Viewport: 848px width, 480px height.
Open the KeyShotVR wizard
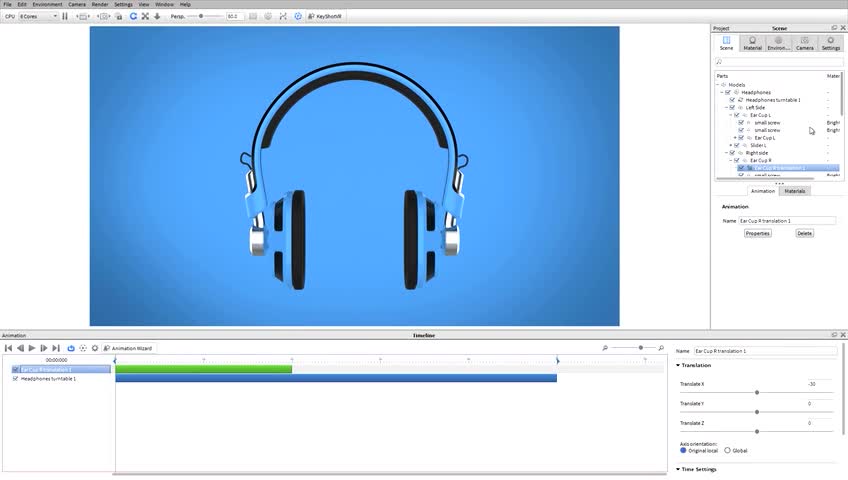click(324, 16)
